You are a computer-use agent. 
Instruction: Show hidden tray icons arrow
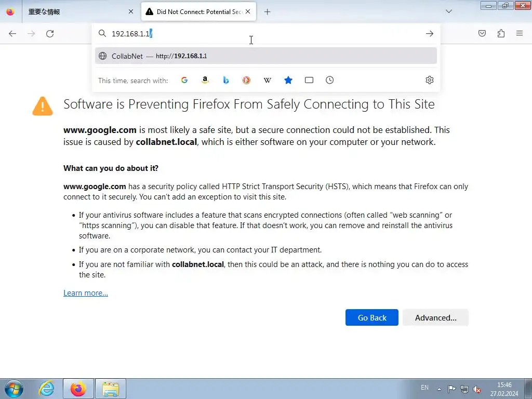coord(439,389)
